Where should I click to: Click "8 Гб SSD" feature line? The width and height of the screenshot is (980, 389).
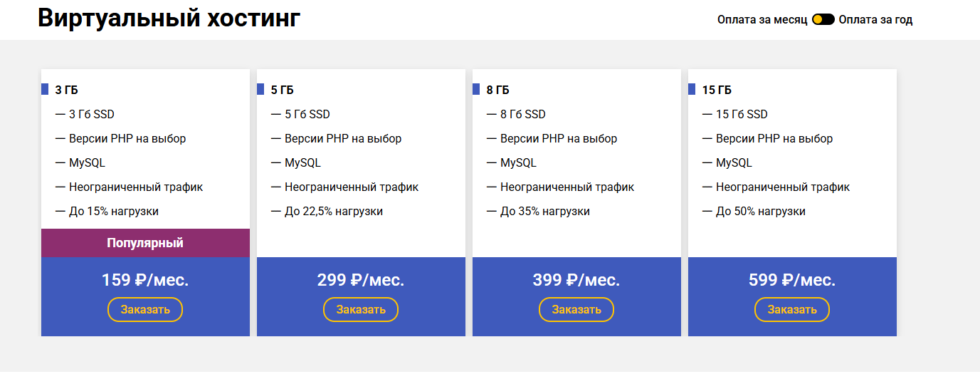pos(523,115)
